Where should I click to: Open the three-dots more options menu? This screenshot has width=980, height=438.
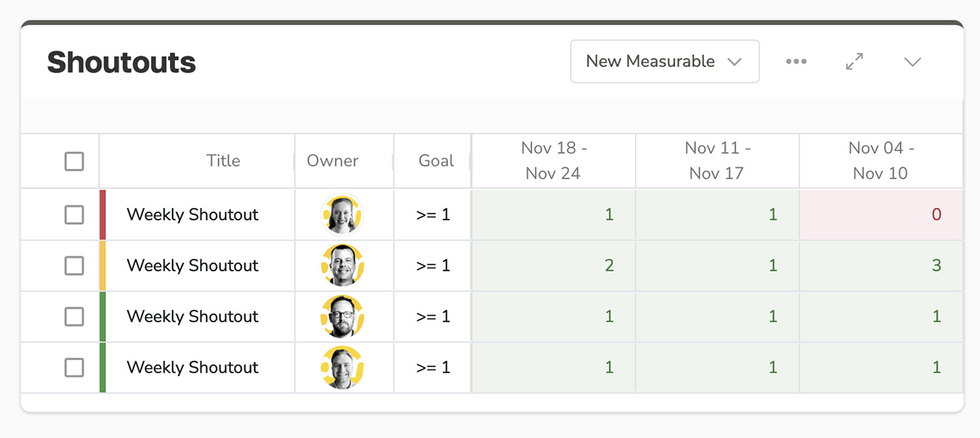pos(796,61)
